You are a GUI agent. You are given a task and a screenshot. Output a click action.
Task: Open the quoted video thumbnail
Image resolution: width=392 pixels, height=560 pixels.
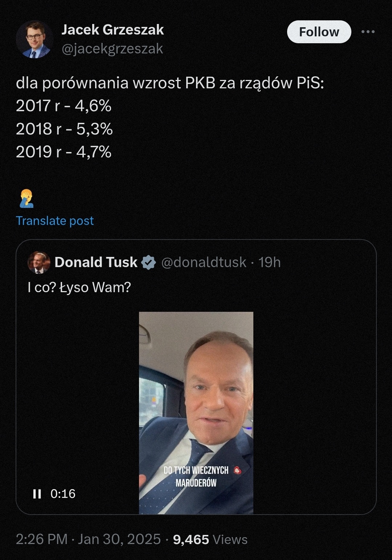(x=196, y=400)
